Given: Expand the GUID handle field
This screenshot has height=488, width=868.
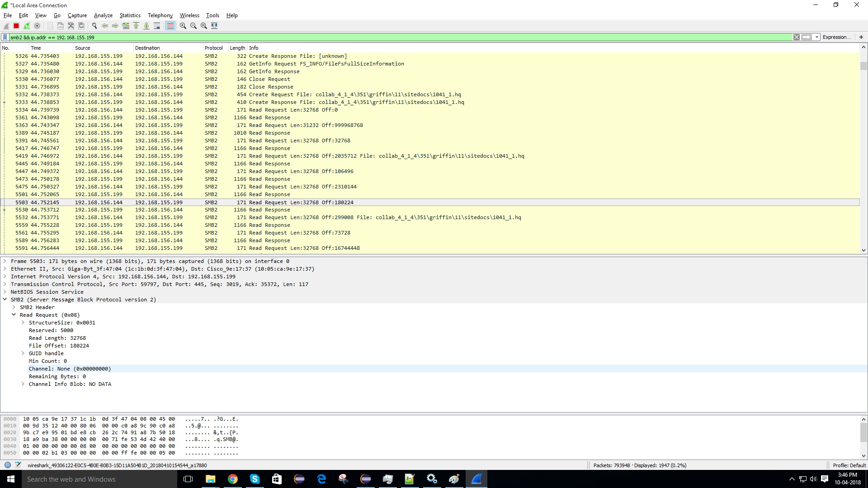Looking at the screenshot, I should pyautogui.click(x=23, y=353).
